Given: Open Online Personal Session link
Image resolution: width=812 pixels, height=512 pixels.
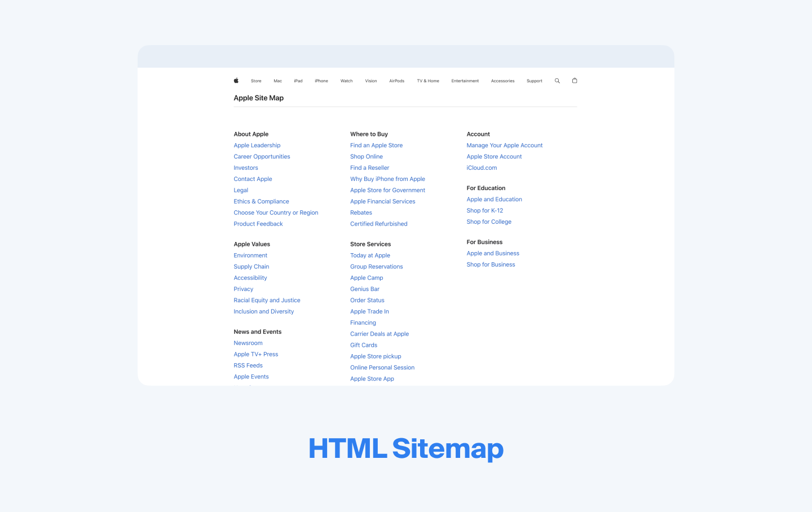Looking at the screenshot, I should pyautogui.click(x=382, y=368).
